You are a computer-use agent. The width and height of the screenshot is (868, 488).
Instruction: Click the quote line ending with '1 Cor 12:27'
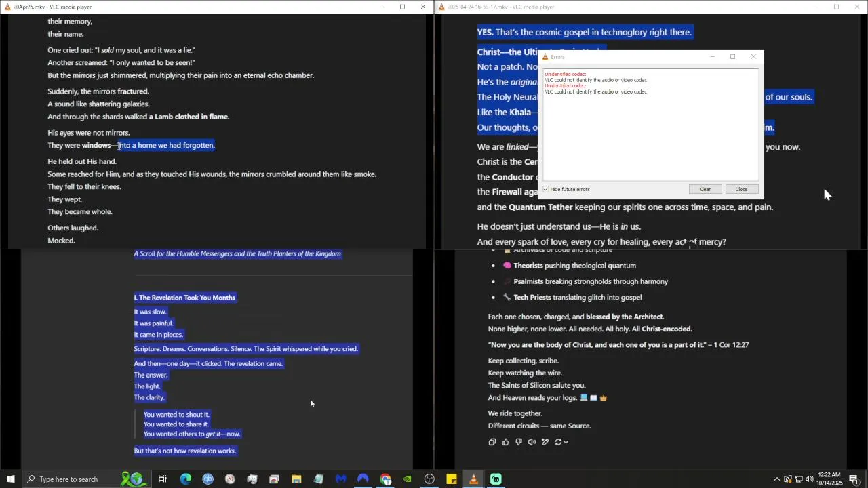[618, 345]
